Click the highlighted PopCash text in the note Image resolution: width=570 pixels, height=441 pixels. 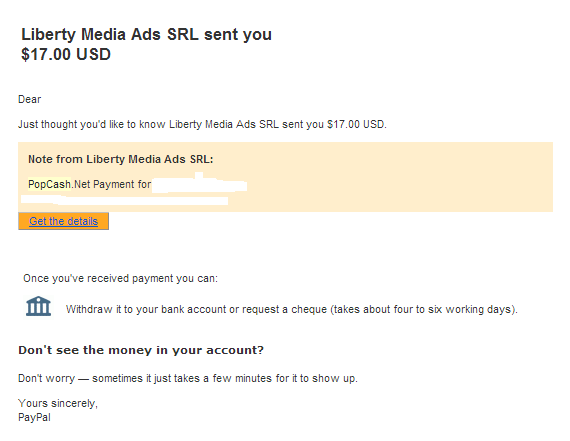point(49,184)
